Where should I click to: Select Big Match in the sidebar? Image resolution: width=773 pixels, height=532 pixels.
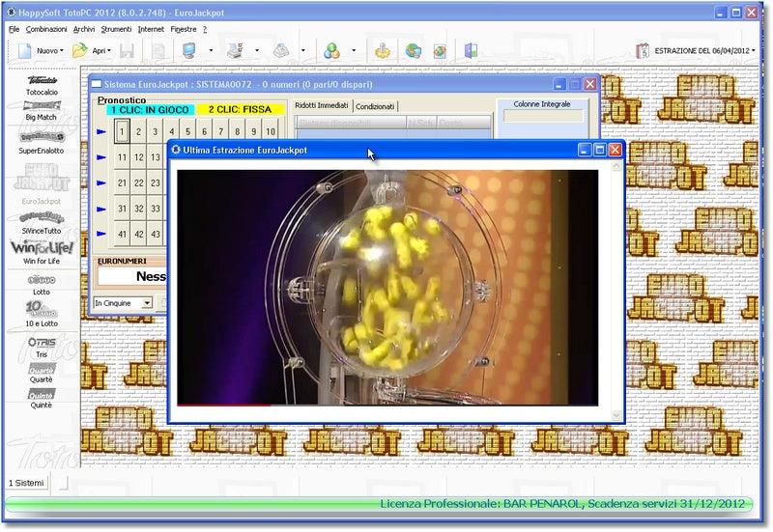(42, 111)
